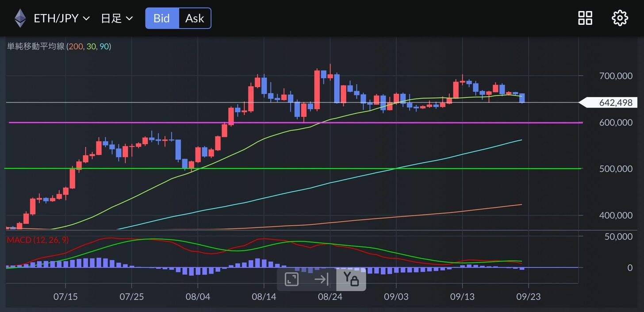
Task: Expand the chart to fullscreen
Action: pyautogui.click(x=291, y=279)
